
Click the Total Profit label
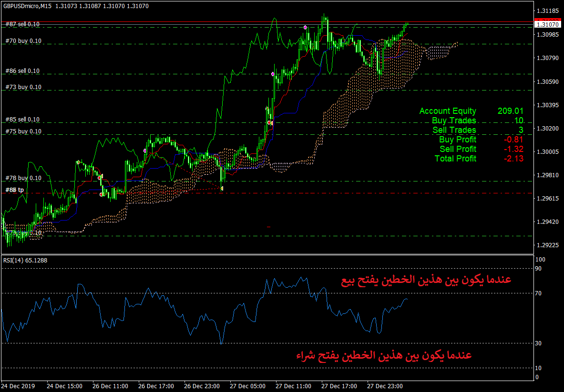(455, 159)
